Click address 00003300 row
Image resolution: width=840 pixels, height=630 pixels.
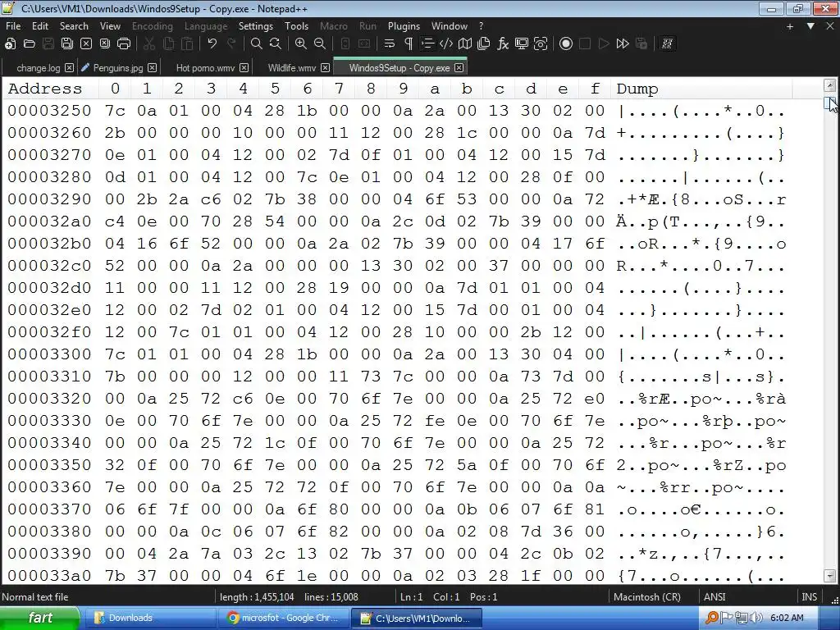tap(49, 354)
